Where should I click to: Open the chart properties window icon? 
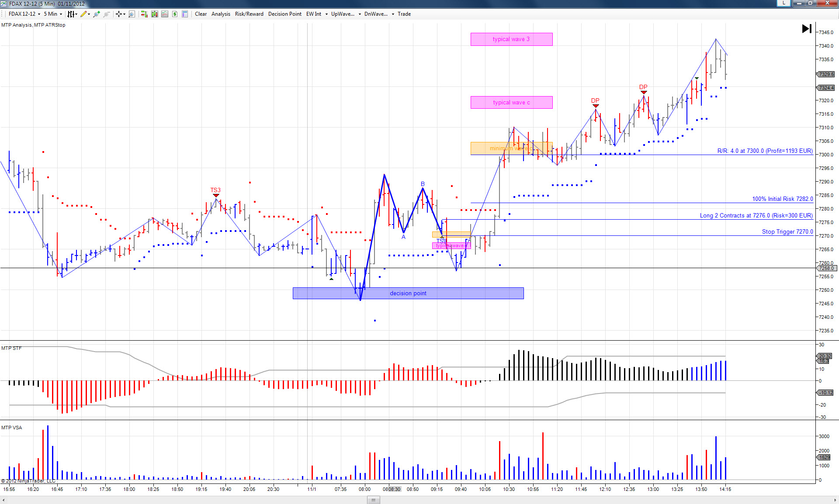(185, 14)
